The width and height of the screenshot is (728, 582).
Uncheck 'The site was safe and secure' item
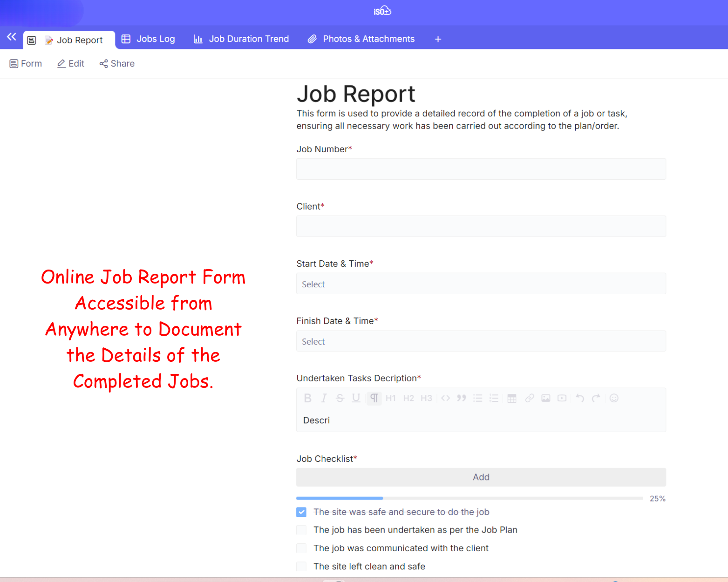coord(301,512)
